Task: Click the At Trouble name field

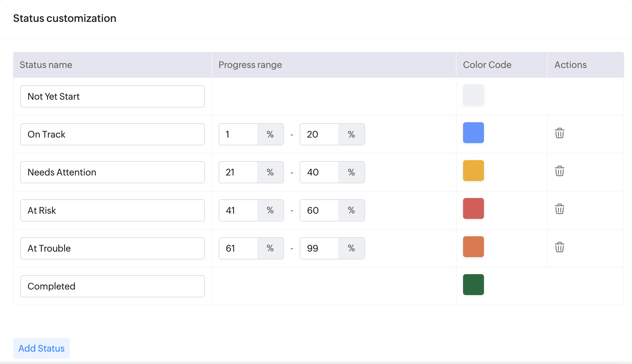Action: click(x=112, y=248)
